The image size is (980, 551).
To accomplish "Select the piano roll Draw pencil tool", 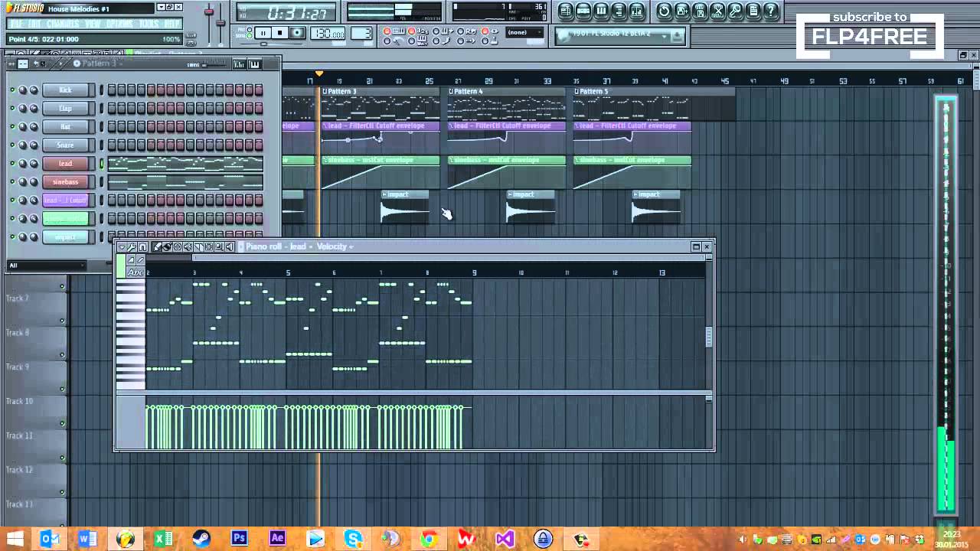I will 157,246.
